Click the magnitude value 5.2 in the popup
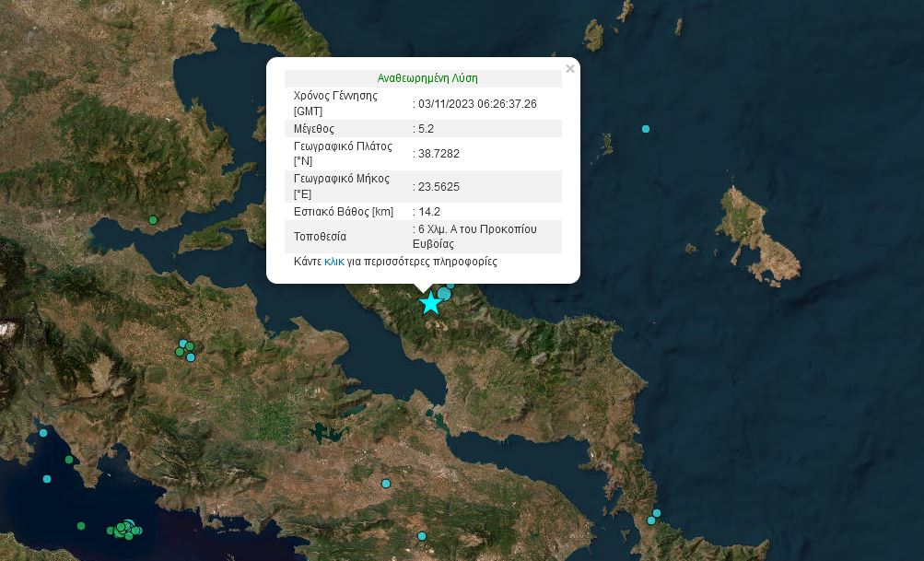Screen dimensions: 924x561 tap(426, 129)
